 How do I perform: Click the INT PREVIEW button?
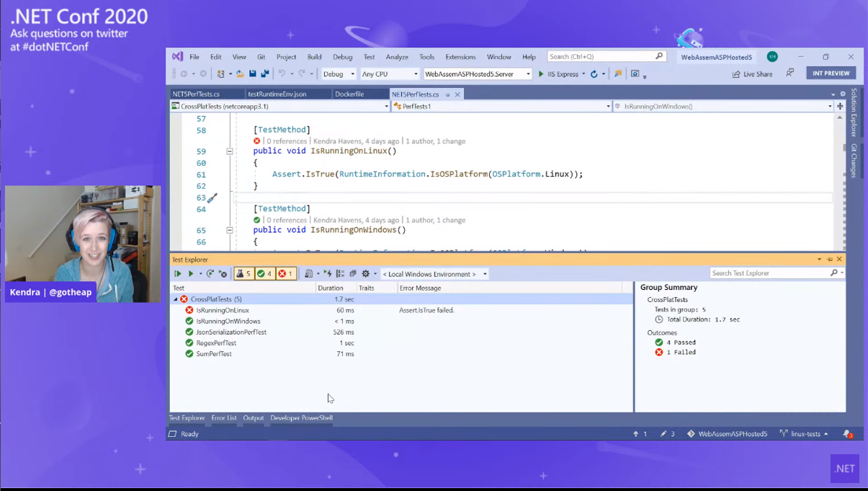click(x=831, y=74)
